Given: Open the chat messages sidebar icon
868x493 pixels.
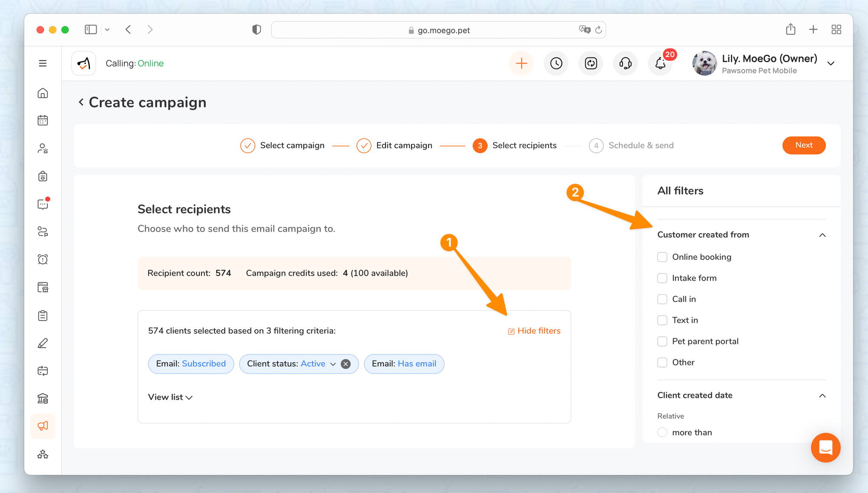Looking at the screenshot, I should point(43,204).
